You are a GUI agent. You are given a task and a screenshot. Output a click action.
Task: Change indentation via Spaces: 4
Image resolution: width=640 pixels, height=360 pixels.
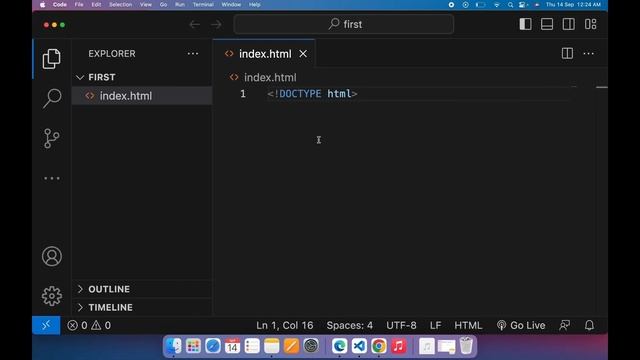coord(349,325)
